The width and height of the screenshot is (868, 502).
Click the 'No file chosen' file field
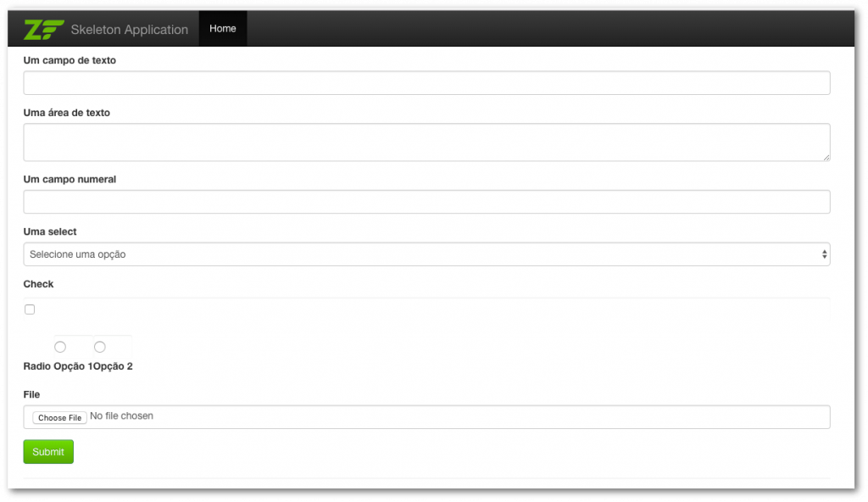coord(426,416)
